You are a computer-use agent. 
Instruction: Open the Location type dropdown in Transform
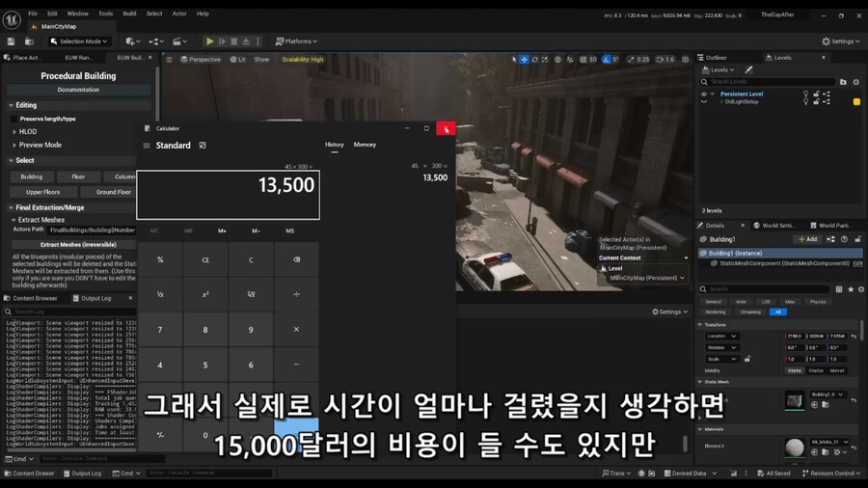pos(721,336)
